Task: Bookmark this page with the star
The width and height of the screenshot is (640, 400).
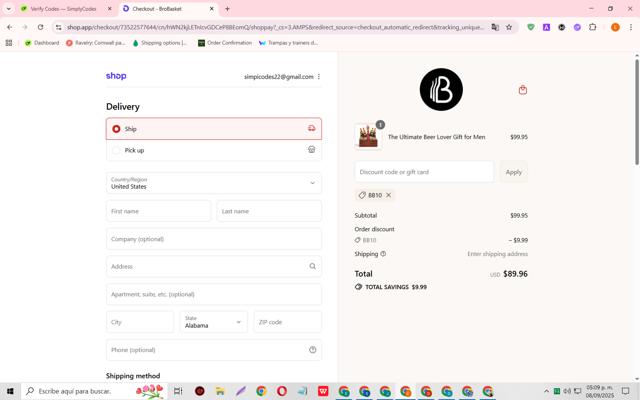Action: tap(509, 27)
